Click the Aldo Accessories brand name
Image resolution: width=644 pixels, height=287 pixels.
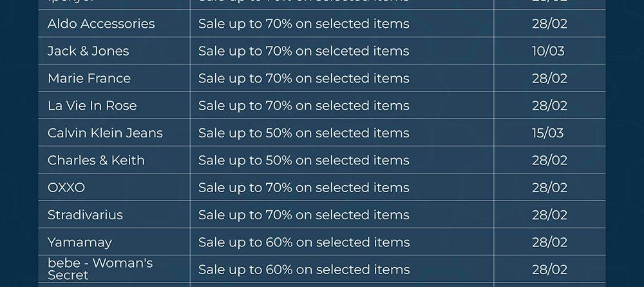[101, 24]
